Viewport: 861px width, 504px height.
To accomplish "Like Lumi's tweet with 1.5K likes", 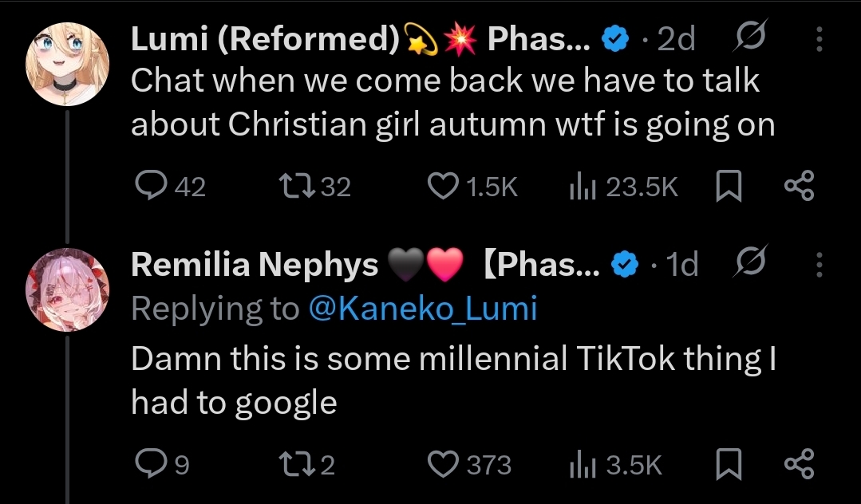I will (x=441, y=187).
